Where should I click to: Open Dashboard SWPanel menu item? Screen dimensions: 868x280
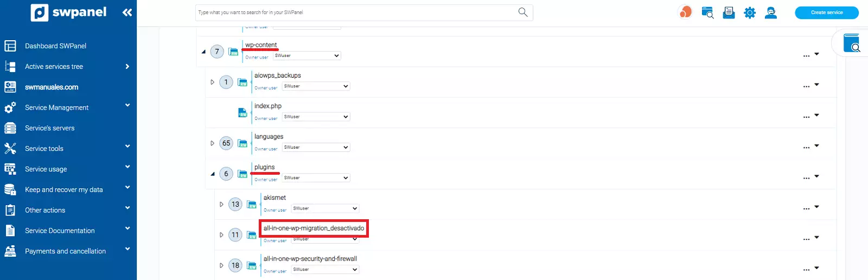(x=55, y=46)
